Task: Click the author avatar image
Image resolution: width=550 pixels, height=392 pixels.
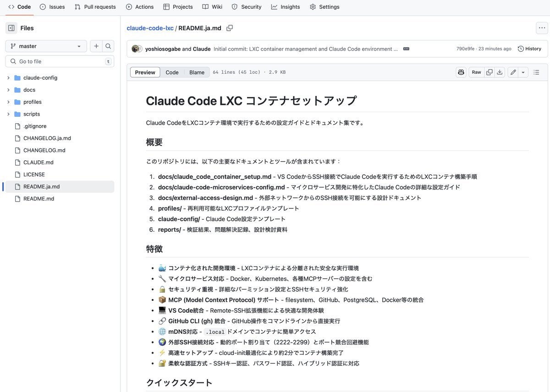Action: [135, 49]
